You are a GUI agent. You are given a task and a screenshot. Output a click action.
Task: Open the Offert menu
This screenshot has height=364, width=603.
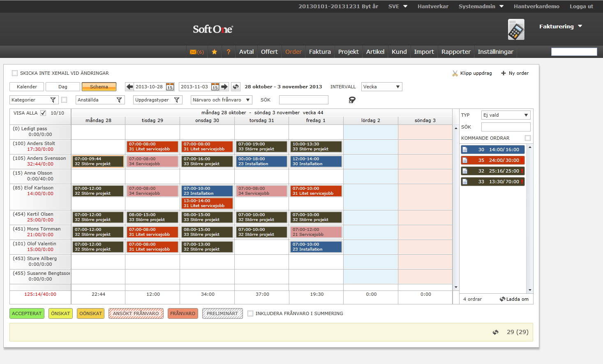pyautogui.click(x=269, y=52)
